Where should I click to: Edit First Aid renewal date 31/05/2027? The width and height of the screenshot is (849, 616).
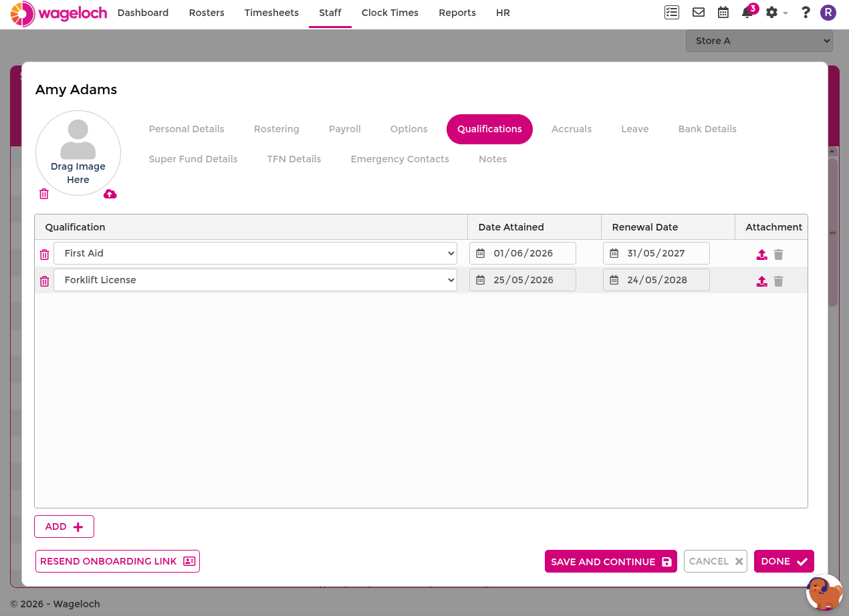(x=656, y=253)
